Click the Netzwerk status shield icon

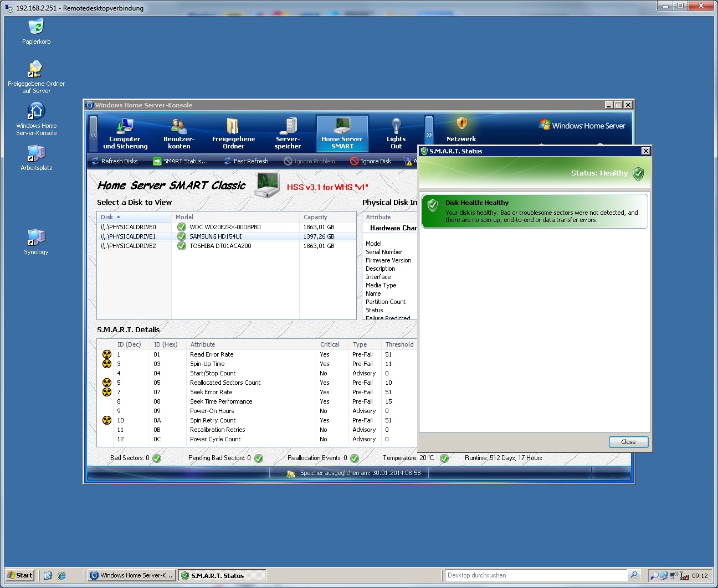(461, 122)
